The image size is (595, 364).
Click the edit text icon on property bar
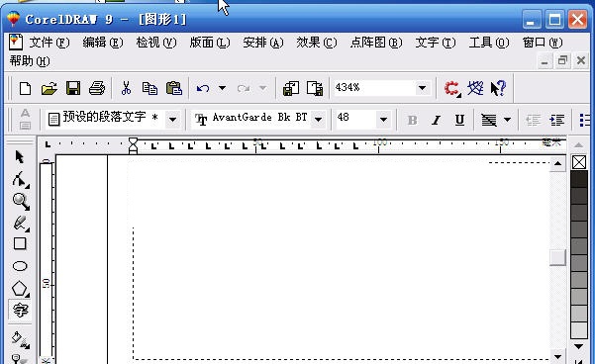[x=25, y=120]
